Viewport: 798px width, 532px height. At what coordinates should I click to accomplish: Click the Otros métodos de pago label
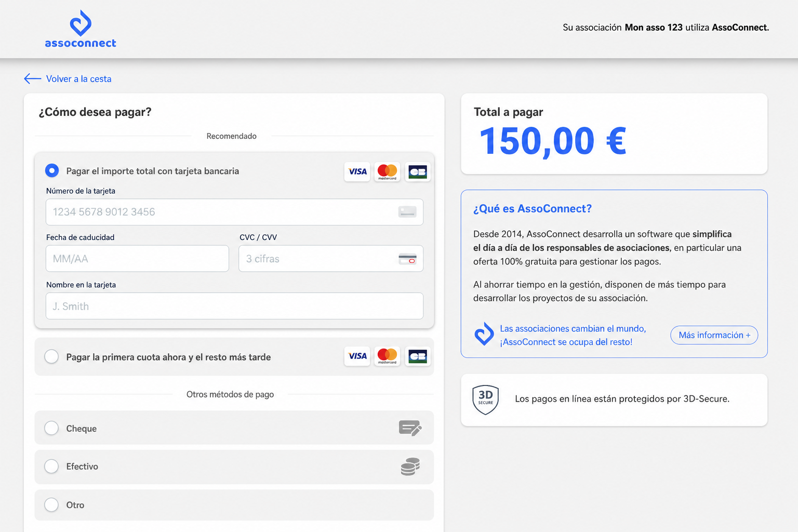230,394
